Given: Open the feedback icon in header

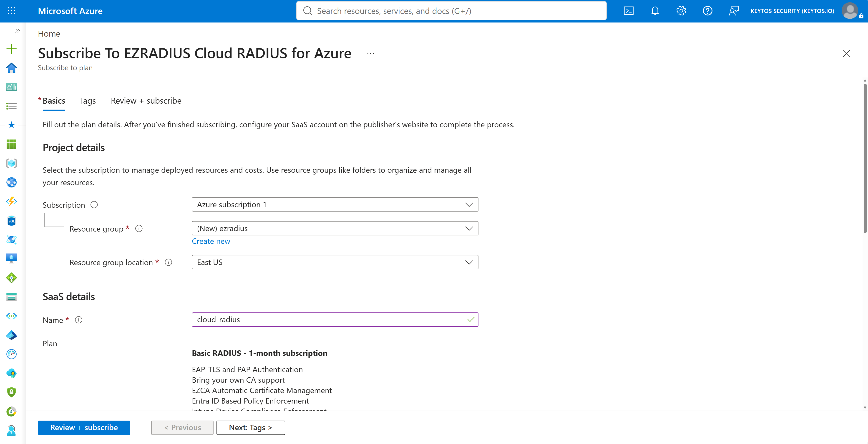Looking at the screenshot, I should (734, 11).
